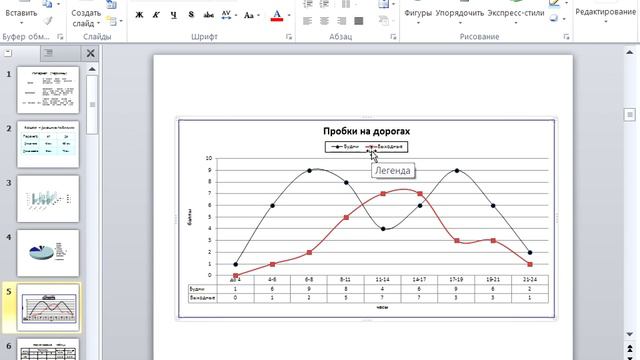
Task: Toggle strikethrough abc formatting
Action: click(x=209, y=15)
